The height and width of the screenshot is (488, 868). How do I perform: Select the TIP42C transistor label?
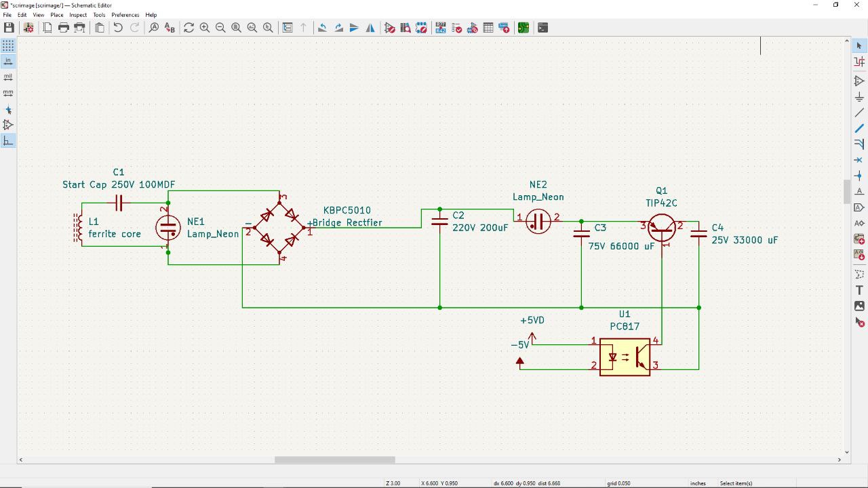(661, 203)
